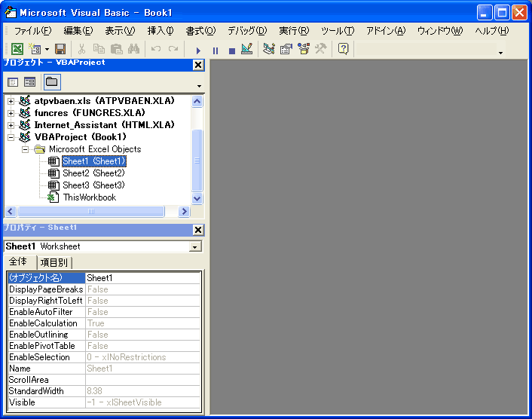532x419 pixels.
Task: Open the 実行(R) menu
Action: (x=294, y=31)
